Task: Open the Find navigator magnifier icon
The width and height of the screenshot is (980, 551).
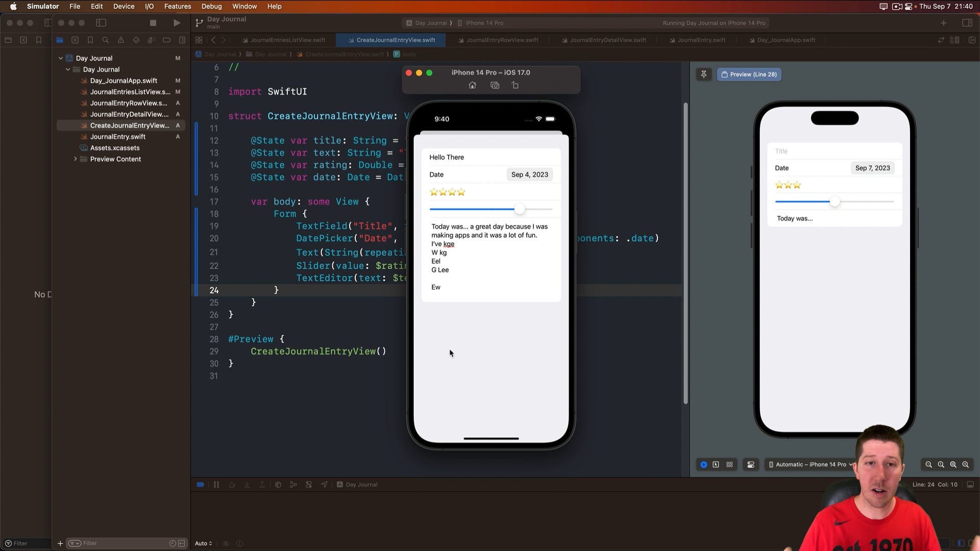Action: pos(106,40)
